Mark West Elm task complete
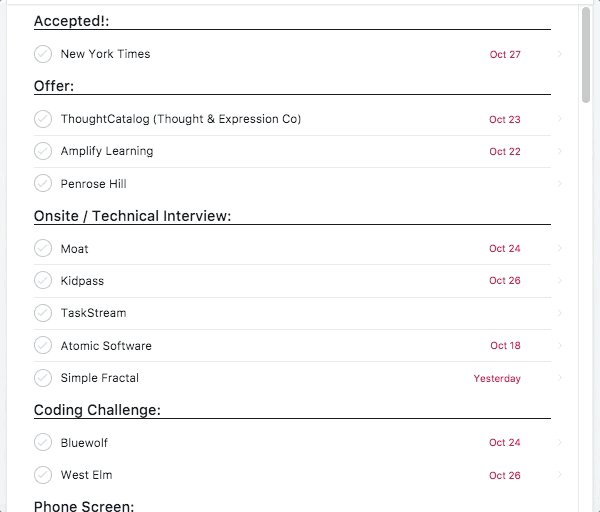 click(x=43, y=475)
